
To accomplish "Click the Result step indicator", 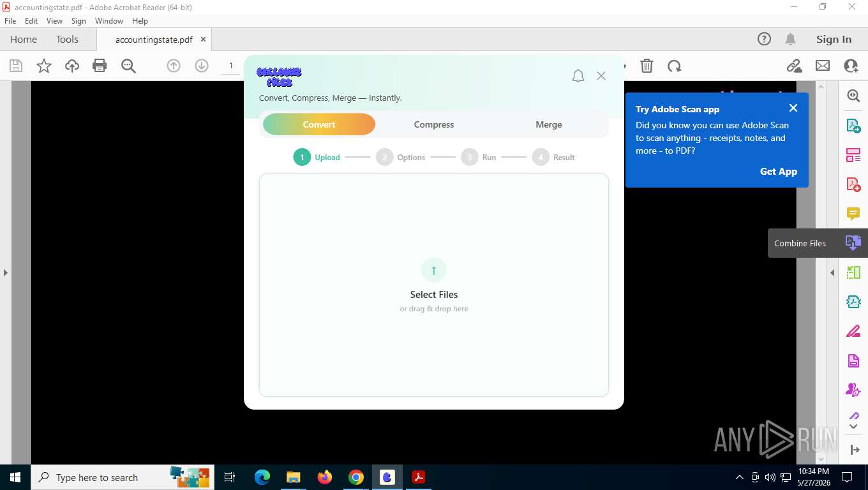I will point(553,157).
